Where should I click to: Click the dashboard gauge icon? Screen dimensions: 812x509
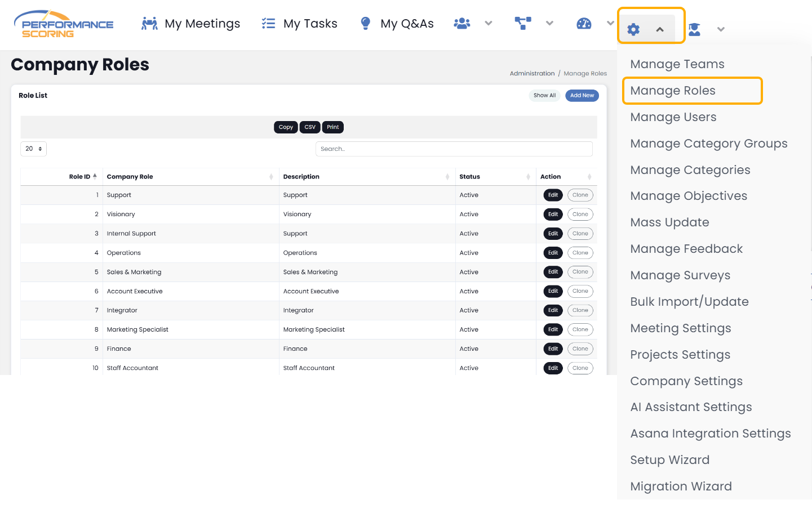click(584, 24)
